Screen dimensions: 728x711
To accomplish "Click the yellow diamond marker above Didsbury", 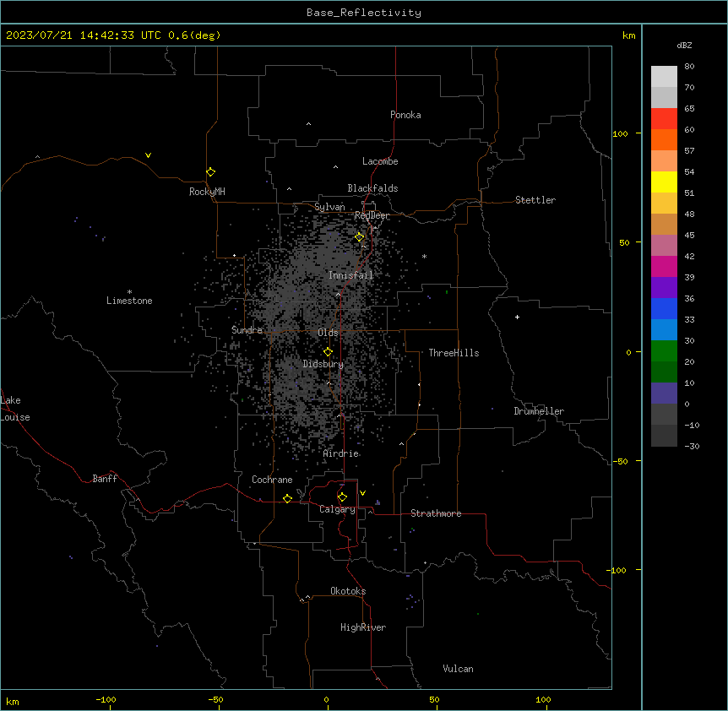I will [328, 352].
